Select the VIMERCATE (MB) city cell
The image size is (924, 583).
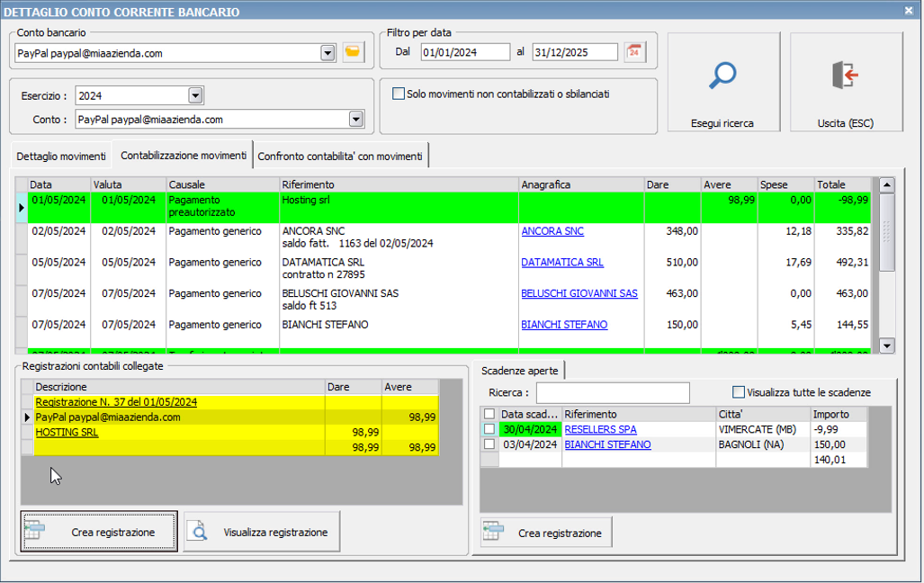763,429
